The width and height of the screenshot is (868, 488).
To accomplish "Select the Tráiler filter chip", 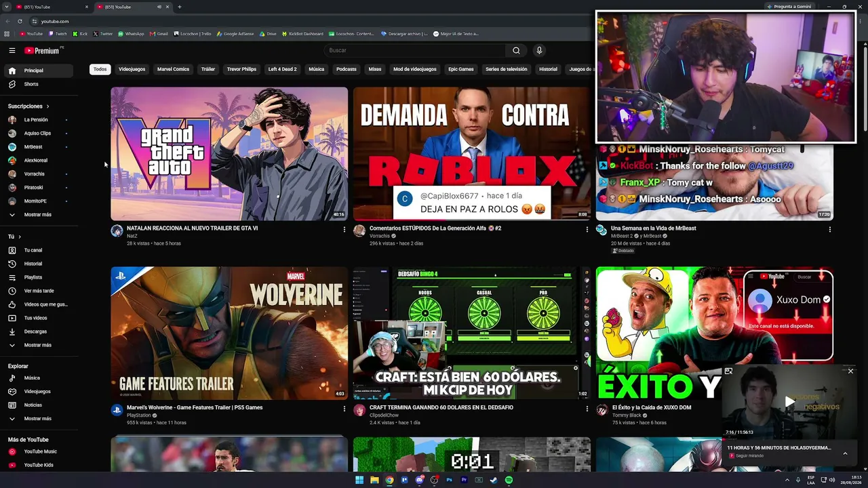I will 208,69.
